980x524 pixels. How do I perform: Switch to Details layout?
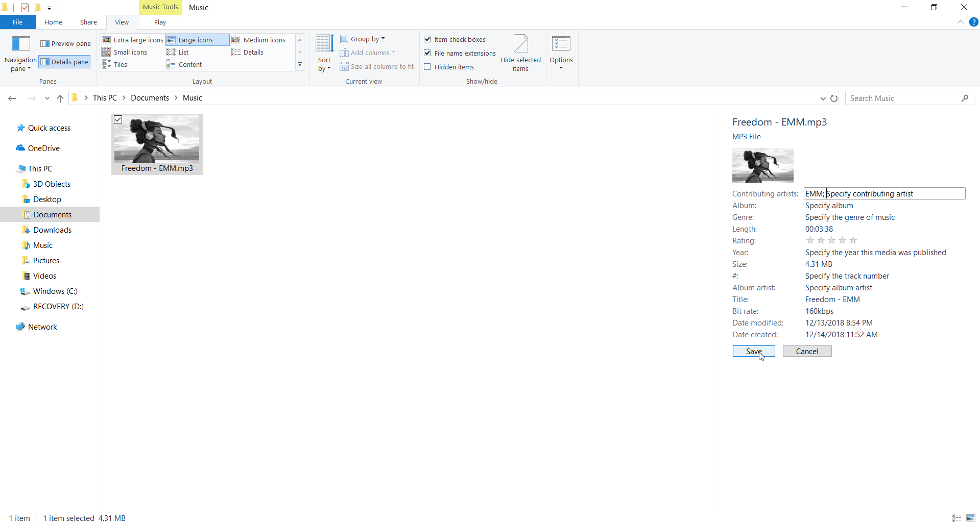248,52
